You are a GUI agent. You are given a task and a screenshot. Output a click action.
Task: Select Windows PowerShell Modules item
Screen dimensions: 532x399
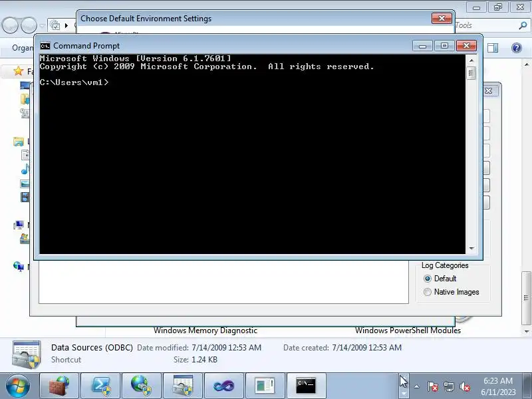click(408, 331)
